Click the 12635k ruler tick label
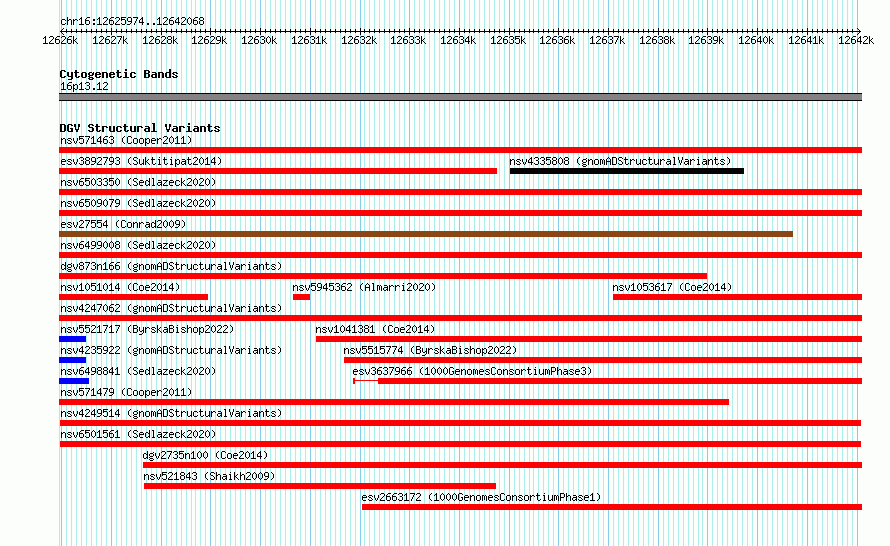This screenshot has width=890, height=546. (508, 40)
